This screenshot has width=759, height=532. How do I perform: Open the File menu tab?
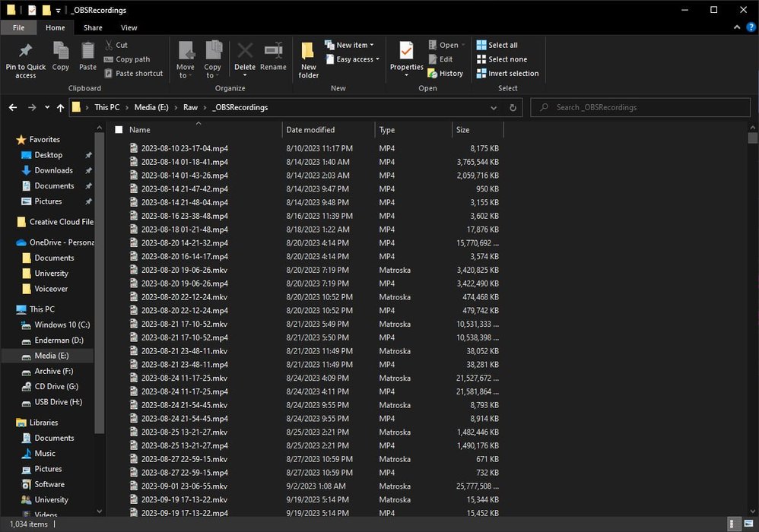(x=18, y=27)
